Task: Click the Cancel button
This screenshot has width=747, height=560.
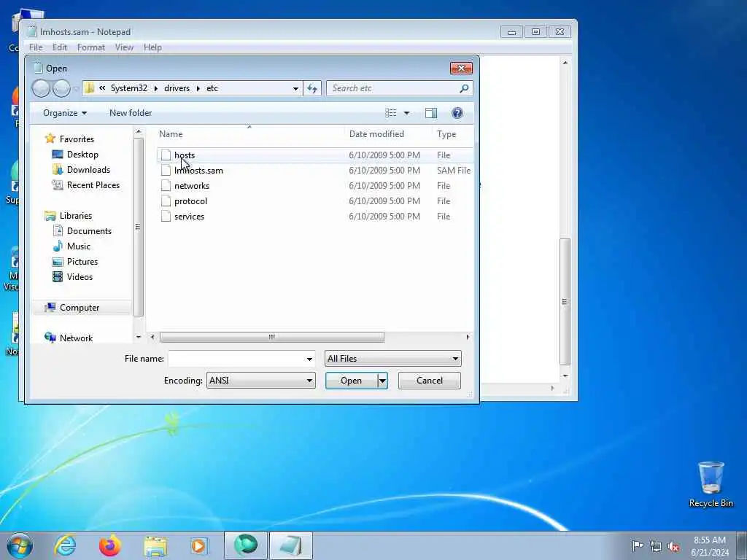Action: coord(429,381)
